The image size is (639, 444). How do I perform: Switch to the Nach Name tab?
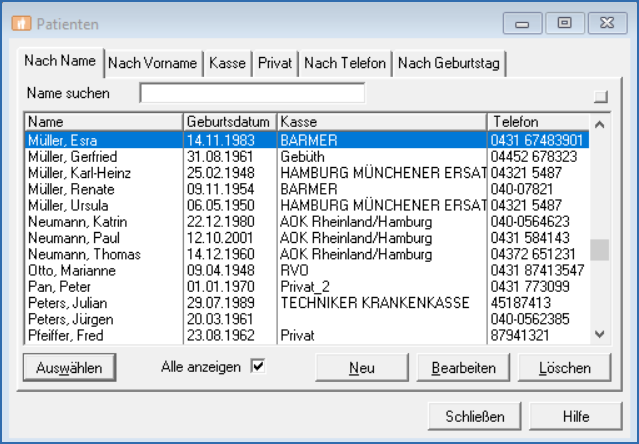coord(60,61)
